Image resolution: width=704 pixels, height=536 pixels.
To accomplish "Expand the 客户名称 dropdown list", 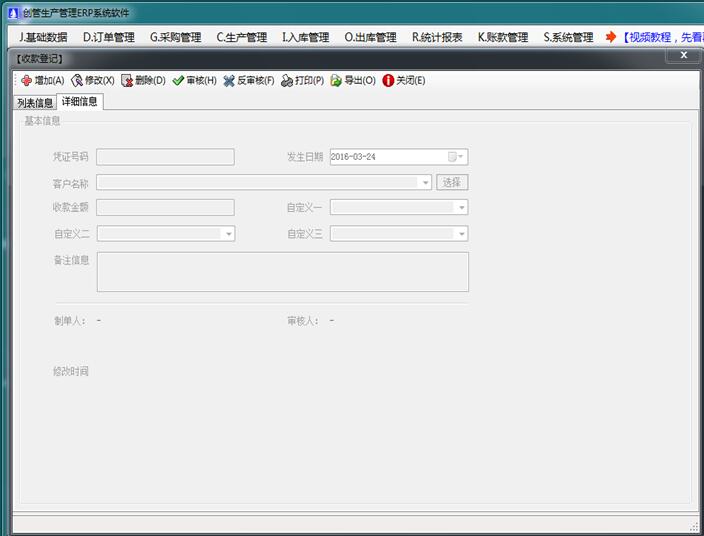I will tap(425, 183).
